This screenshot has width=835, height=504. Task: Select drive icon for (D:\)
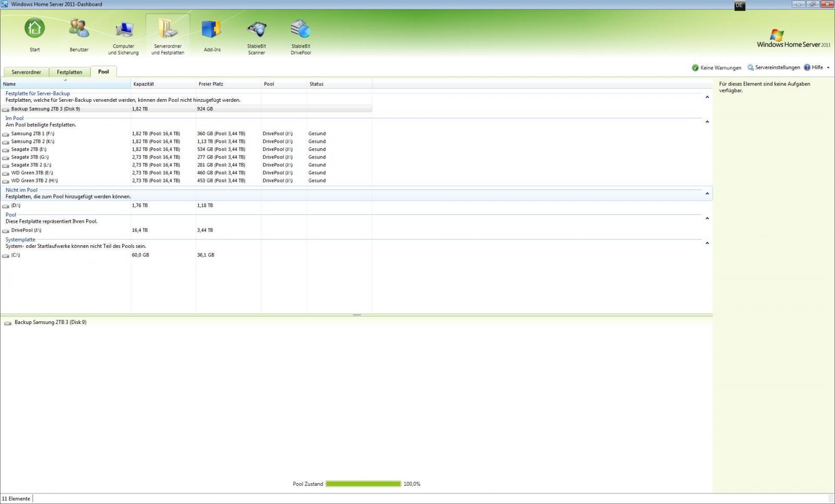[x=6, y=206]
